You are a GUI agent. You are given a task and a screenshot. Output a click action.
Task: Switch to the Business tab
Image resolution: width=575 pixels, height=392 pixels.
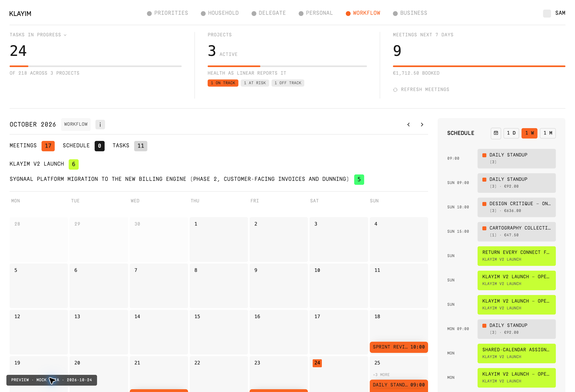click(x=410, y=13)
